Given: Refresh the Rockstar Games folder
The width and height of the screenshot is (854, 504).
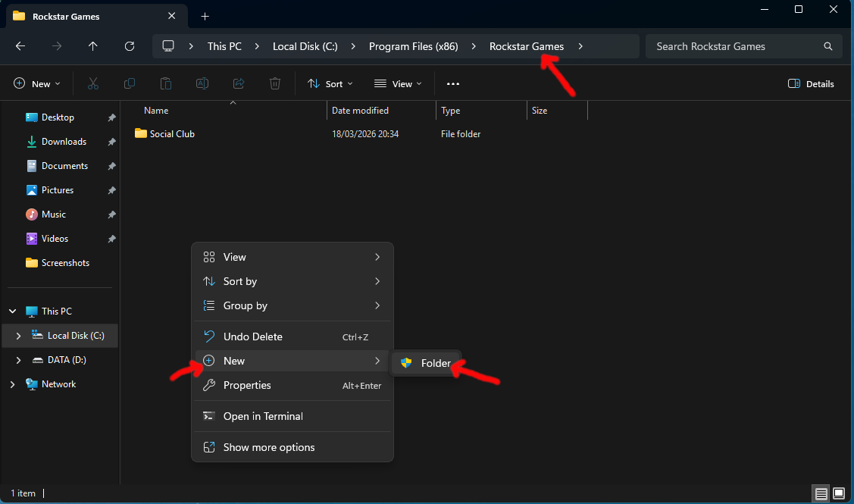Looking at the screenshot, I should click(130, 46).
